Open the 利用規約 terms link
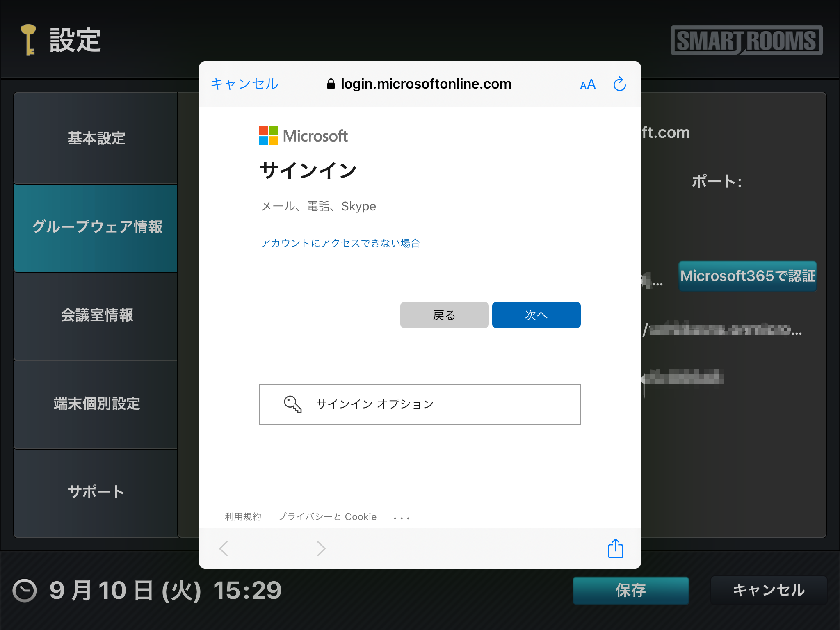The height and width of the screenshot is (630, 840). [x=243, y=517]
